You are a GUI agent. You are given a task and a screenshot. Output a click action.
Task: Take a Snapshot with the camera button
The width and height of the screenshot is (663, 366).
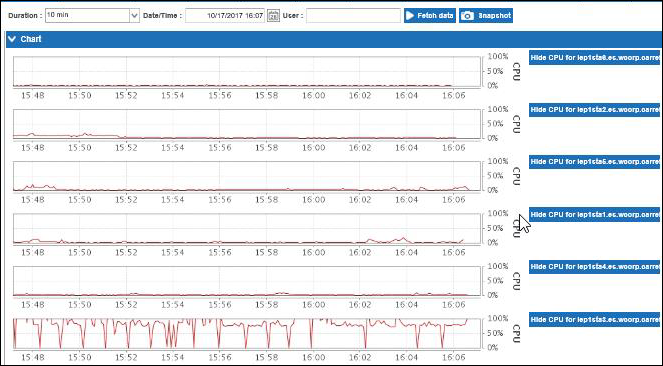[x=486, y=16]
